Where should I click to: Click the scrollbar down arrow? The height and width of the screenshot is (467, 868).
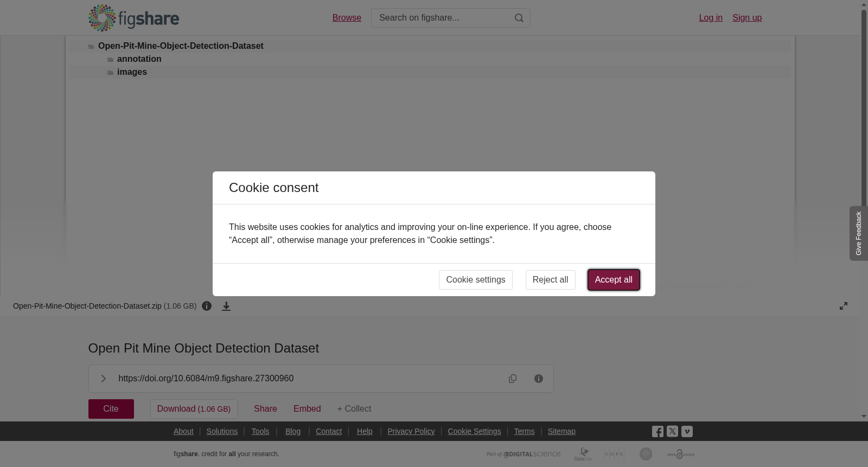(864, 417)
